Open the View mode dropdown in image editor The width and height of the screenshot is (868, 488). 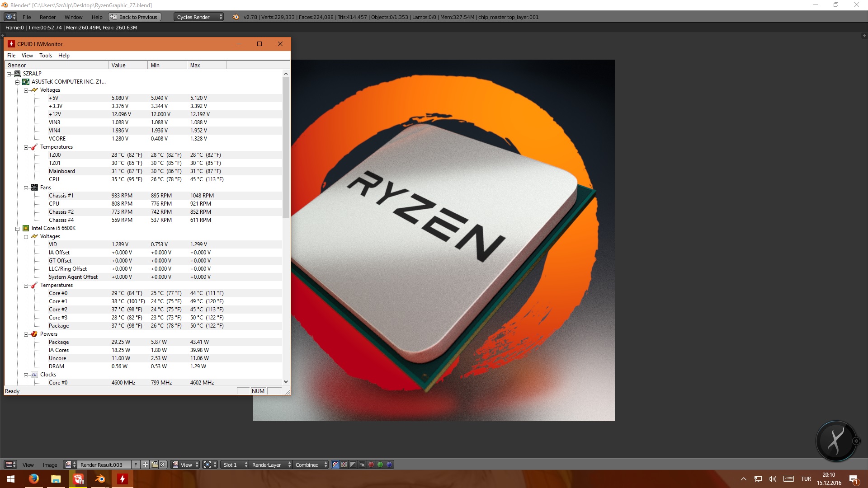(x=185, y=465)
